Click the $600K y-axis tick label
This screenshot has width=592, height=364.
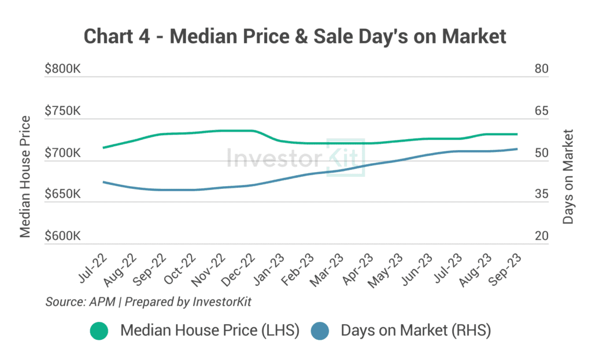[62, 237]
